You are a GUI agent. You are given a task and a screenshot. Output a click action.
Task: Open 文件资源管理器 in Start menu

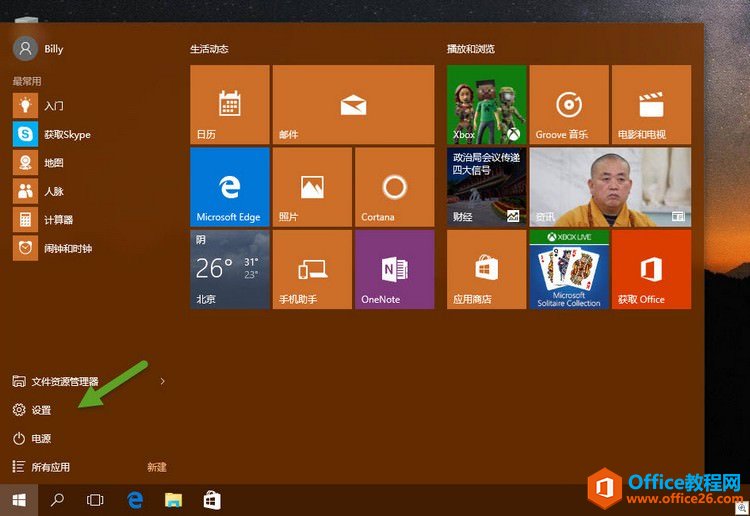(x=55, y=381)
